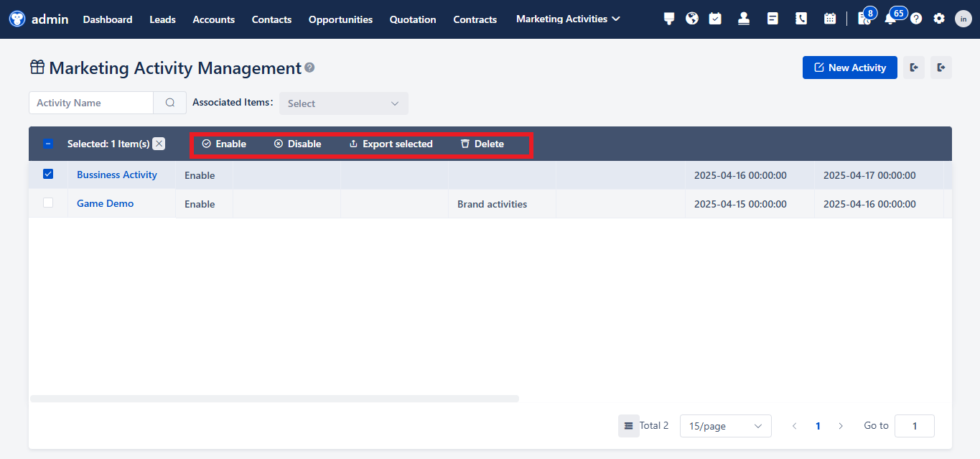Open the calendar icon in the top bar
Image resolution: width=980 pixels, height=459 pixels.
[x=830, y=18]
